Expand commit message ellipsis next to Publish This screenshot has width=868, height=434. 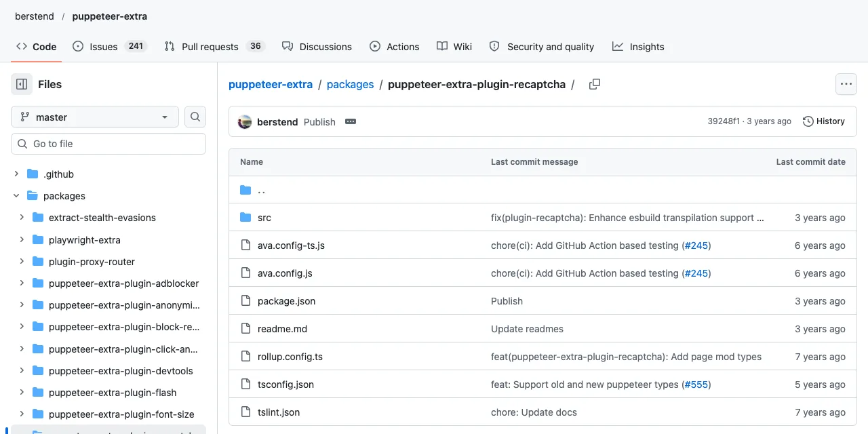tap(351, 121)
